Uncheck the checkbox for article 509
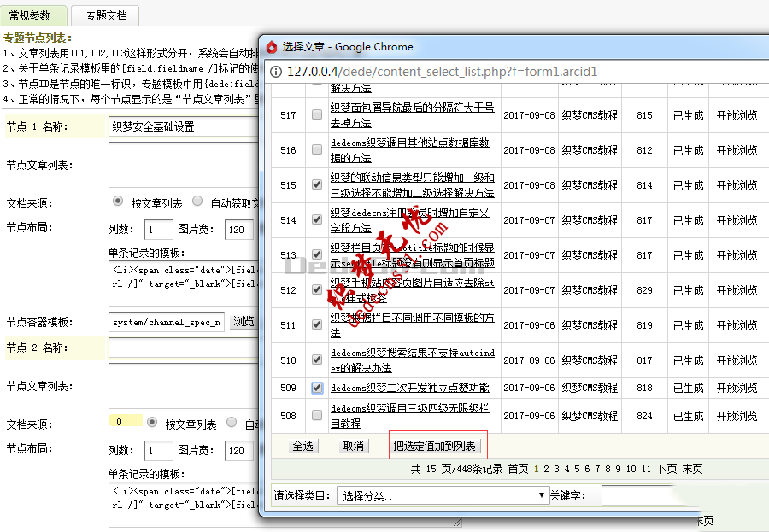 pos(316,388)
